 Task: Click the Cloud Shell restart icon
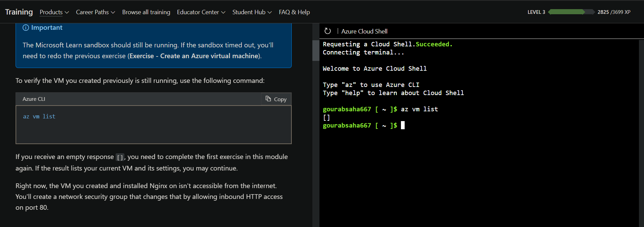pos(328,31)
